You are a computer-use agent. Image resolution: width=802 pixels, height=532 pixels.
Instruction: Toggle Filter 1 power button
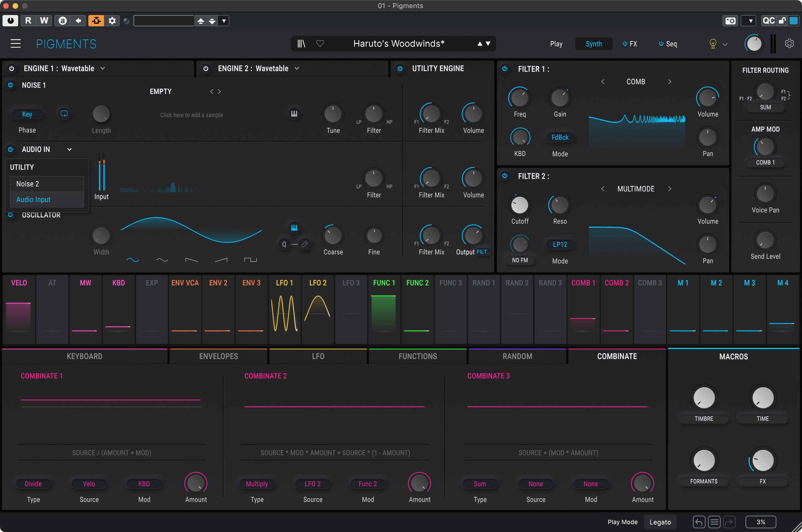(x=505, y=69)
